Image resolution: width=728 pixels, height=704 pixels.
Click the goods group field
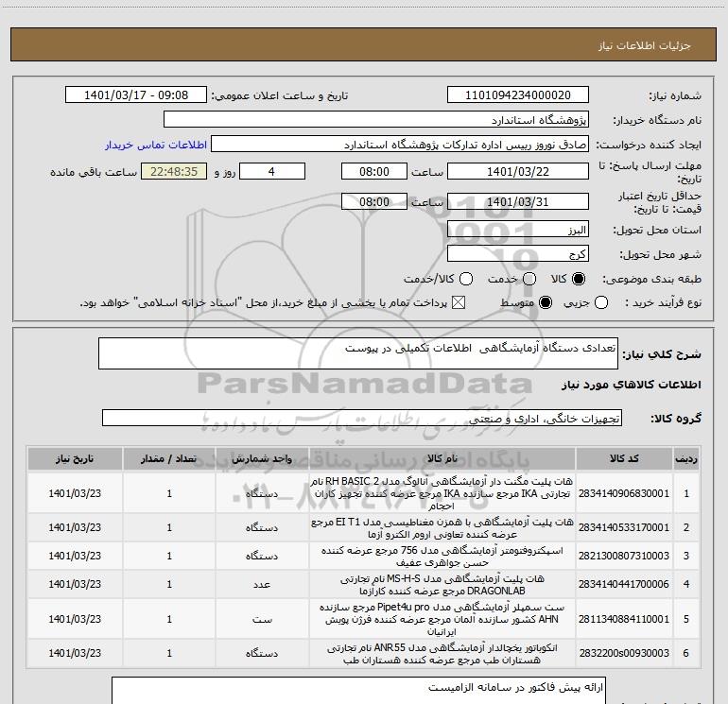362,418
